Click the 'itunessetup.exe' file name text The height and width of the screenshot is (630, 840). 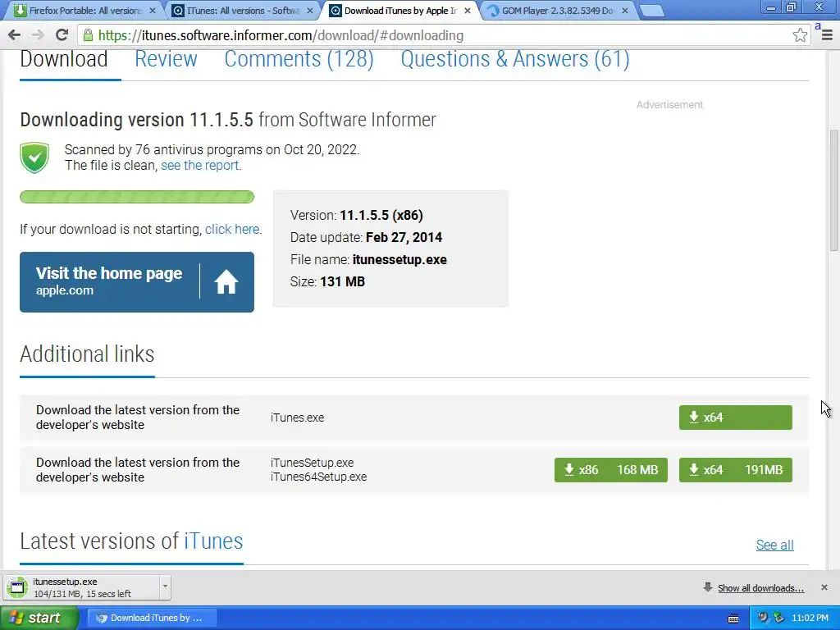click(399, 260)
